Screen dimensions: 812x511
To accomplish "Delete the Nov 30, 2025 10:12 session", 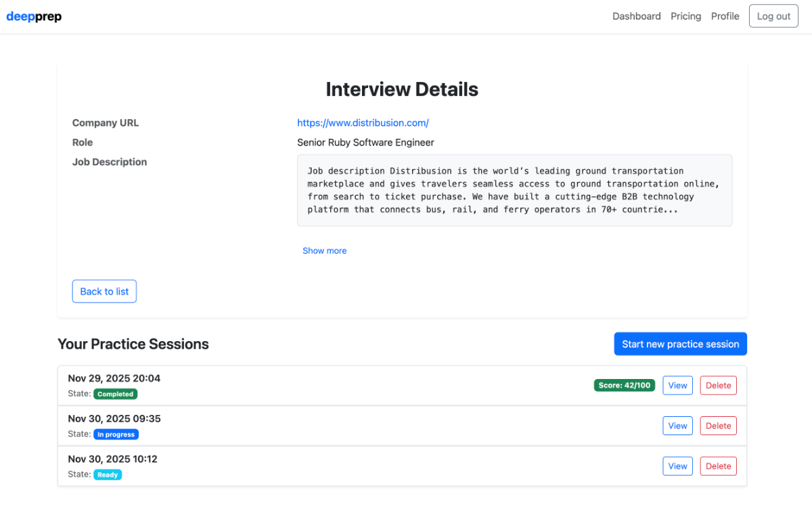I will (718, 466).
